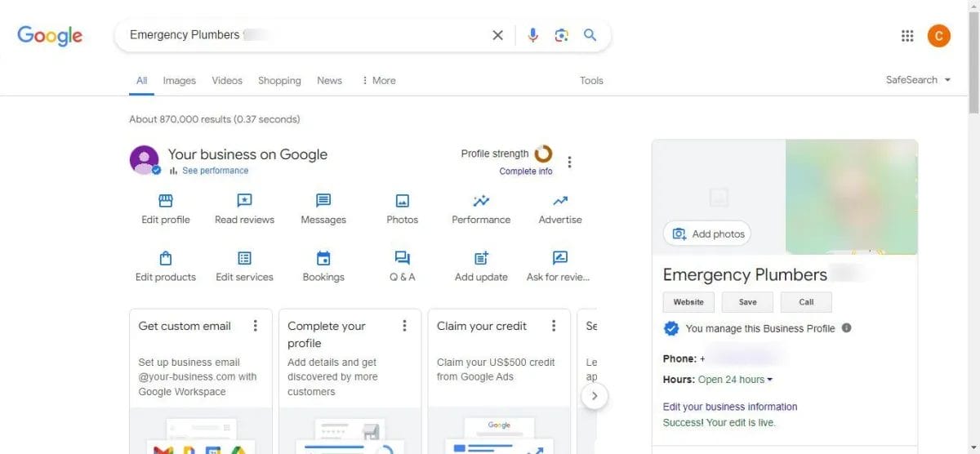Click the Bookings calendar icon
The image size is (980, 454).
[x=323, y=258]
